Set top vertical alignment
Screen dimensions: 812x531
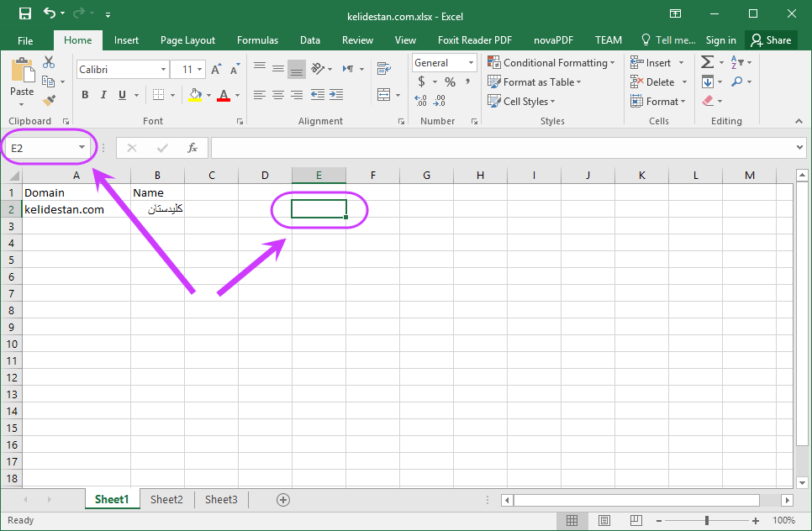pyautogui.click(x=260, y=68)
